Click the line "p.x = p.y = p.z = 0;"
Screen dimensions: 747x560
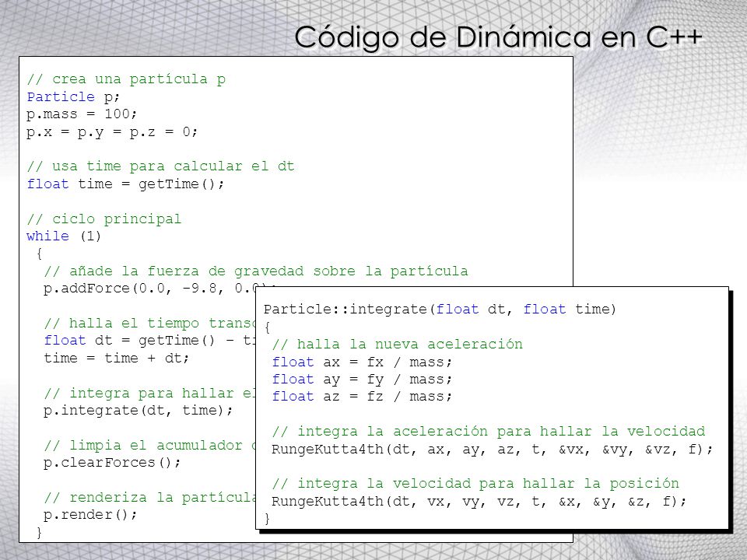pyautogui.click(x=112, y=132)
